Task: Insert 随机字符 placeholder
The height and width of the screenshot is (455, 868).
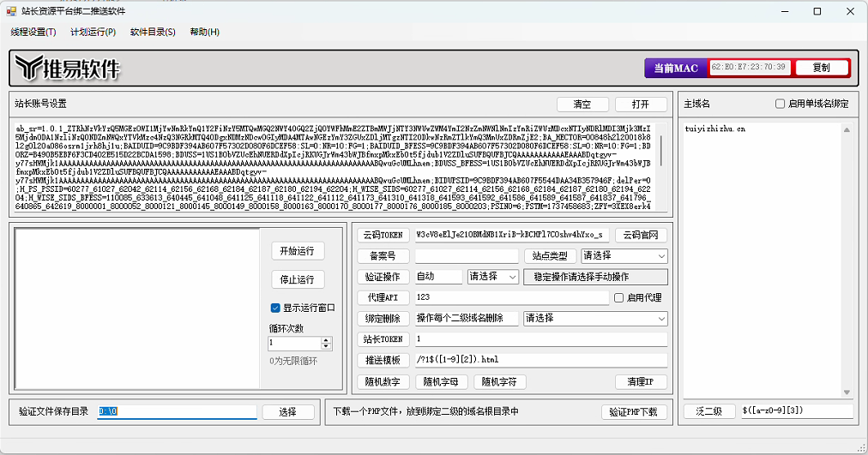Action: click(499, 382)
